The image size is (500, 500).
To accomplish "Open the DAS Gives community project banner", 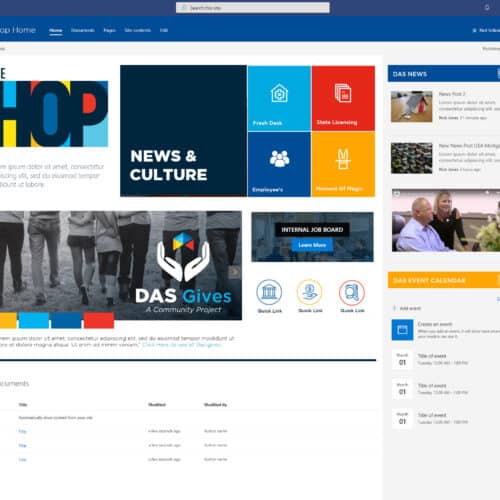I will (x=121, y=265).
